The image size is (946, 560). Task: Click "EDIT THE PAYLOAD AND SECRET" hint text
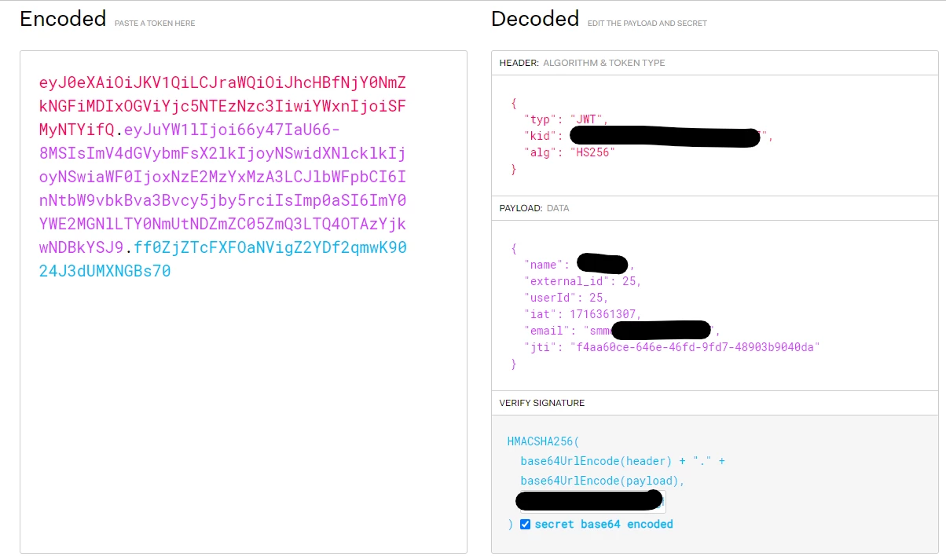coord(647,24)
